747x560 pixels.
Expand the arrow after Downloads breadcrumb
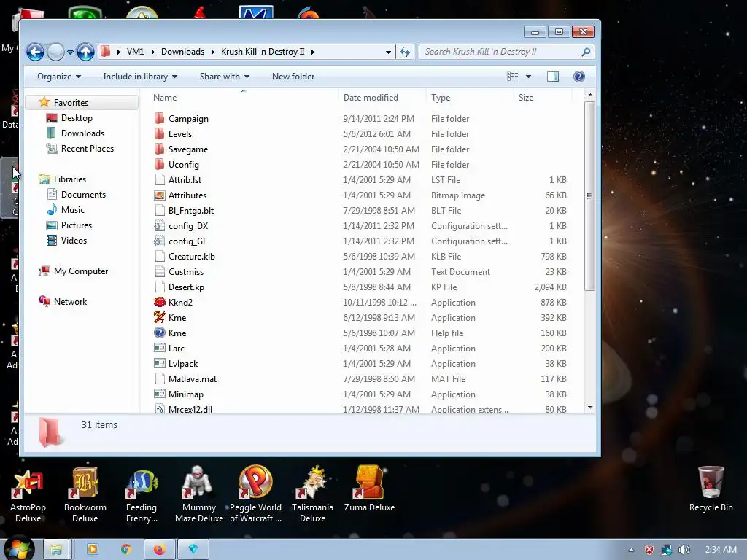pos(212,52)
